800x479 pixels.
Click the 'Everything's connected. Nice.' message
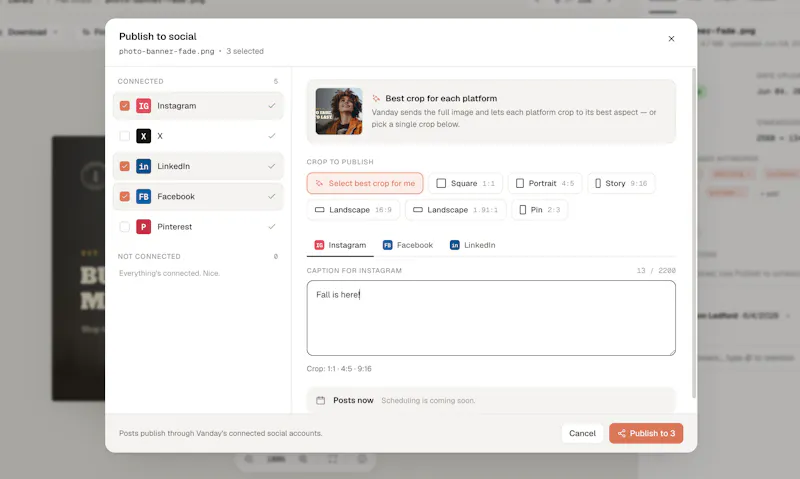pos(169,273)
